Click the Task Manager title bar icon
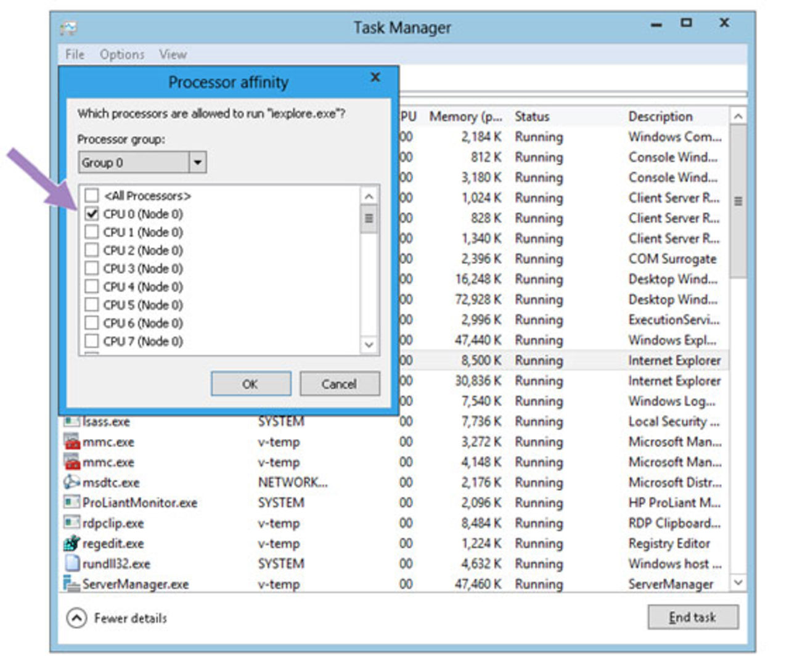 click(69, 28)
